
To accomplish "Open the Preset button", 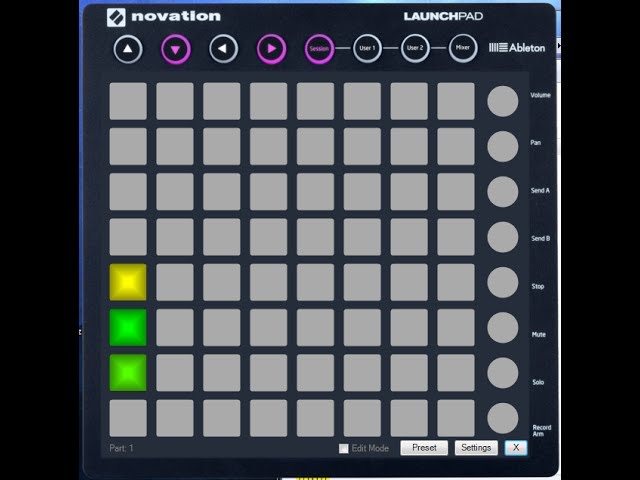I will click(424, 448).
